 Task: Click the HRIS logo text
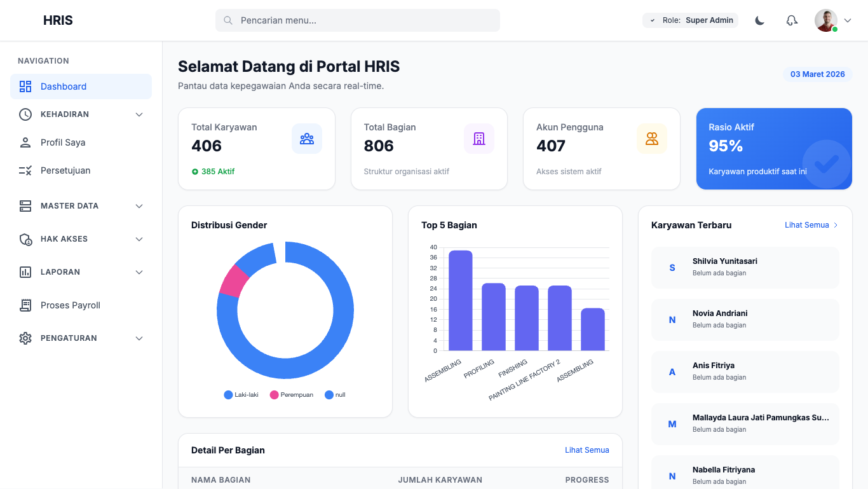pos(58,20)
